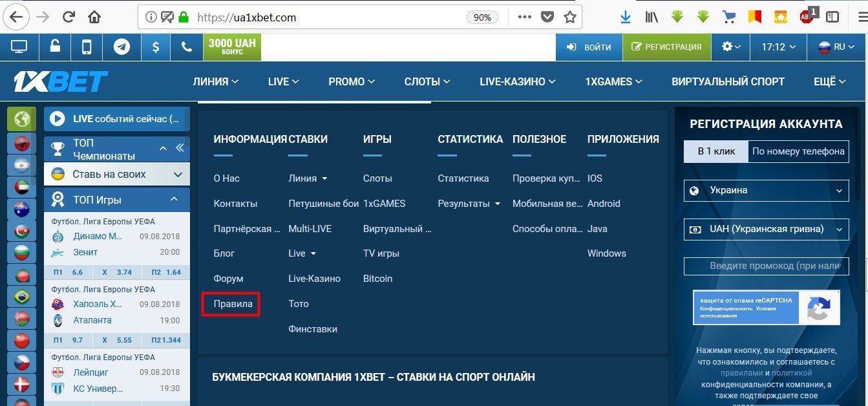Click the Telegram icon in top bar
868x406 pixels.
[122, 47]
